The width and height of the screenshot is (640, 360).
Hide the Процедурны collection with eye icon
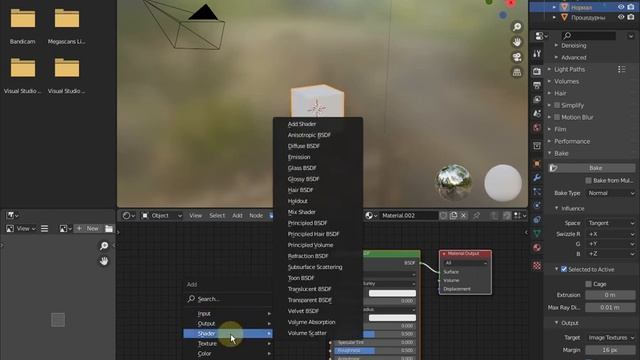pos(621,18)
